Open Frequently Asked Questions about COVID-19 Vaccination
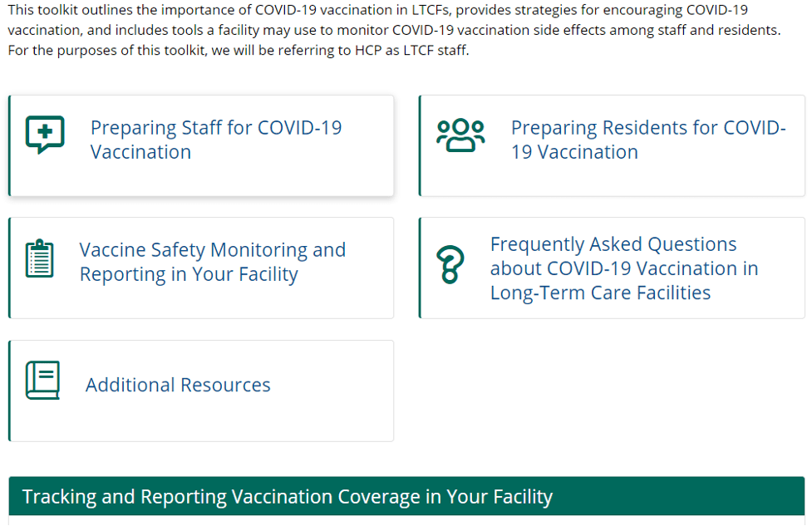This screenshot has width=812, height=526. pos(623,268)
